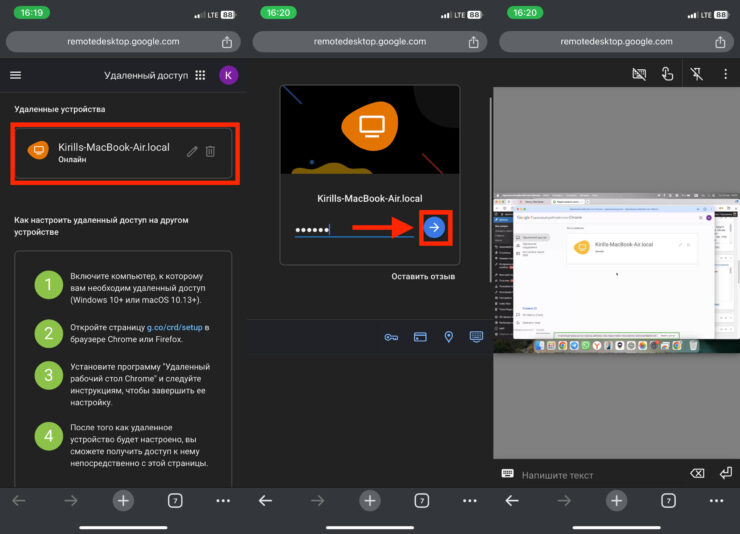Open new tab plus on remote session screen

[x=616, y=501]
